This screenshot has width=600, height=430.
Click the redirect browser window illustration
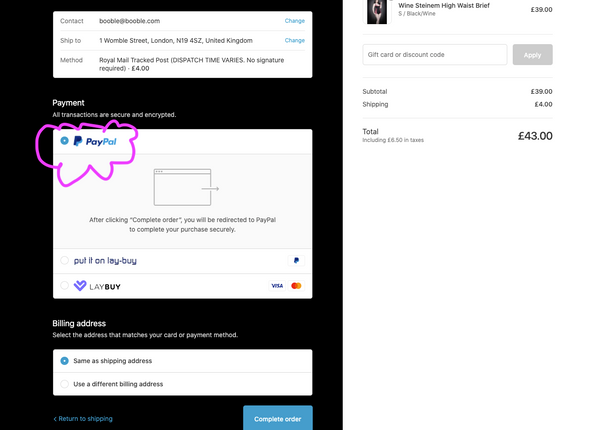[x=186, y=187]
